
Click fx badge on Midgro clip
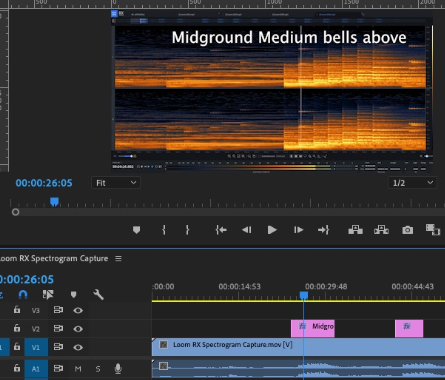point(302,326)
